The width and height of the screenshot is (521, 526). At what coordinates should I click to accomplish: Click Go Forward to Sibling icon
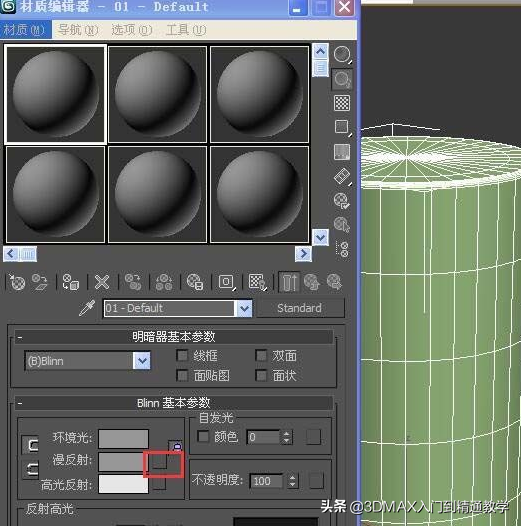pyautogui.click(x=334, y=282)
